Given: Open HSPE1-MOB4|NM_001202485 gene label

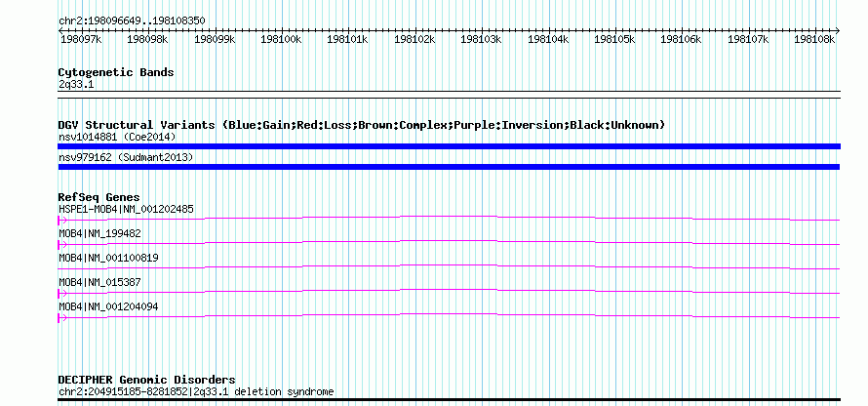Looking at the screenshot, I should (126, 210).
